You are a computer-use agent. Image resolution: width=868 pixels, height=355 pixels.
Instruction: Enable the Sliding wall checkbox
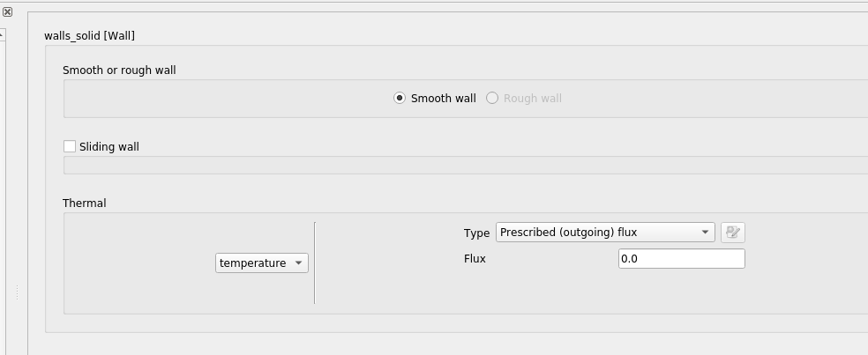click(70, 147)
